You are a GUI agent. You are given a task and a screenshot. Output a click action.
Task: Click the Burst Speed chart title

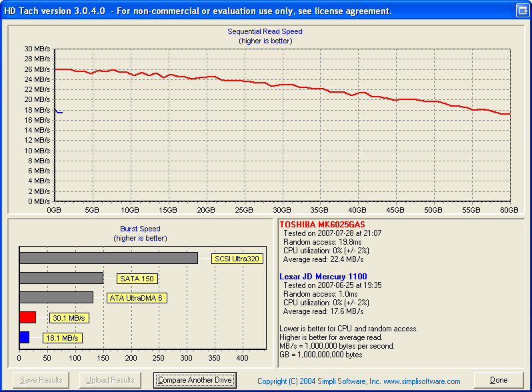(x=140, y=229)
